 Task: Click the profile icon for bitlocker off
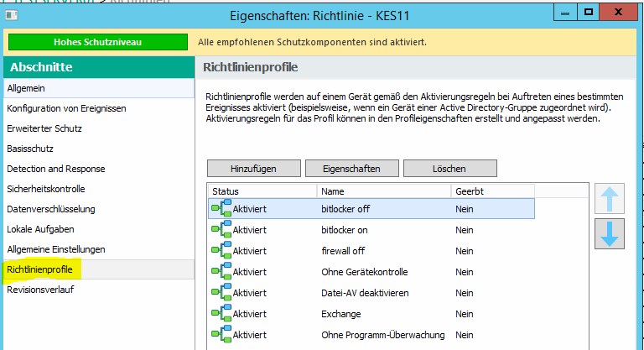click(x=221, y=208)
